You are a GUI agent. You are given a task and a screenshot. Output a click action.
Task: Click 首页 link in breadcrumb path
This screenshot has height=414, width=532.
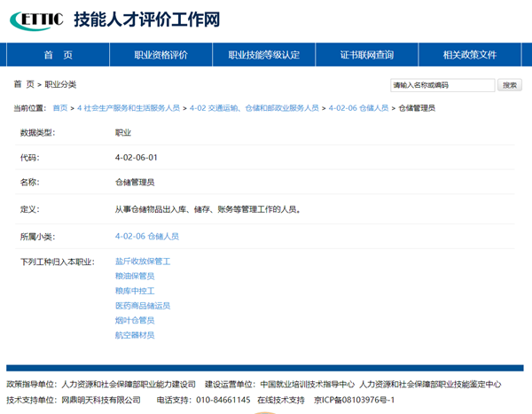[x=59, y=108]
